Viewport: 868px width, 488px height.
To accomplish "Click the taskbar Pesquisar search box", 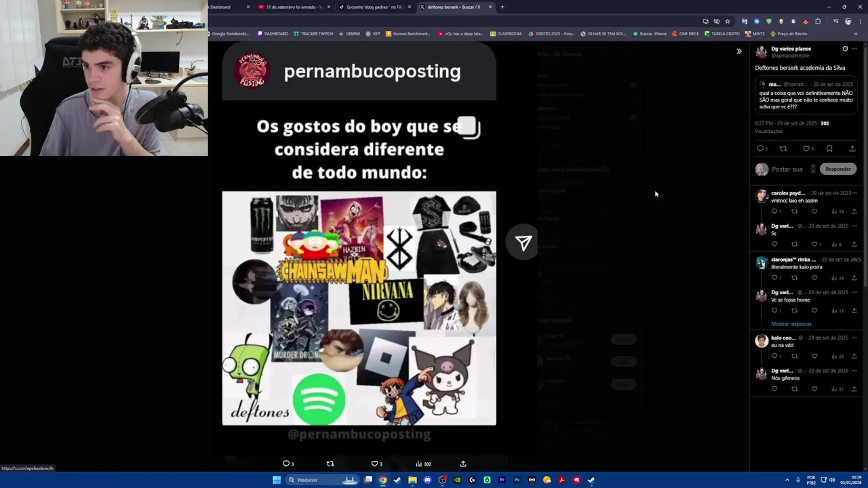I will [323, 480].
